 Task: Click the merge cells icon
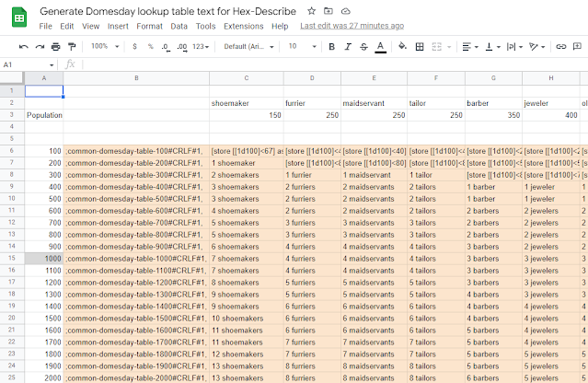coord(436,47)
